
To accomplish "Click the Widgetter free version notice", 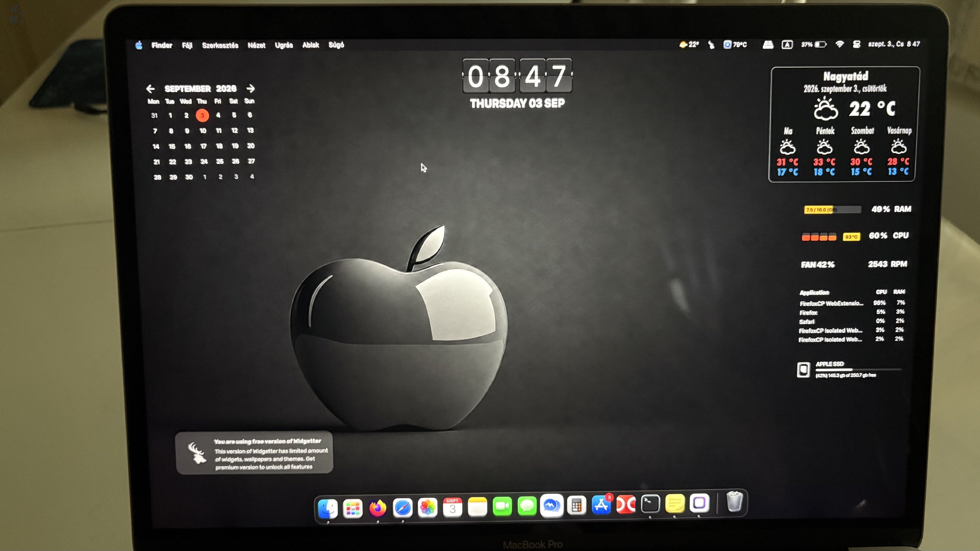I will coord(254,453).
